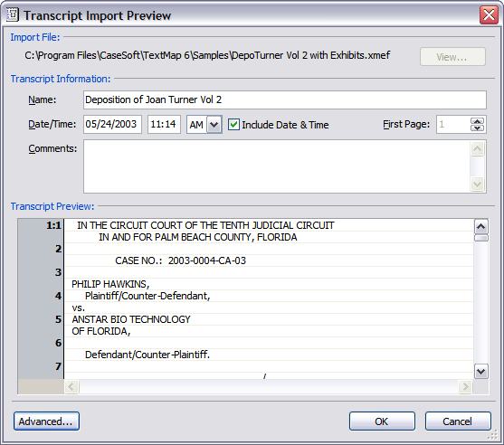This screenshot has width=504, height=445.
Task: Click Comments box scroll down arrow
Action: point(478,185)
